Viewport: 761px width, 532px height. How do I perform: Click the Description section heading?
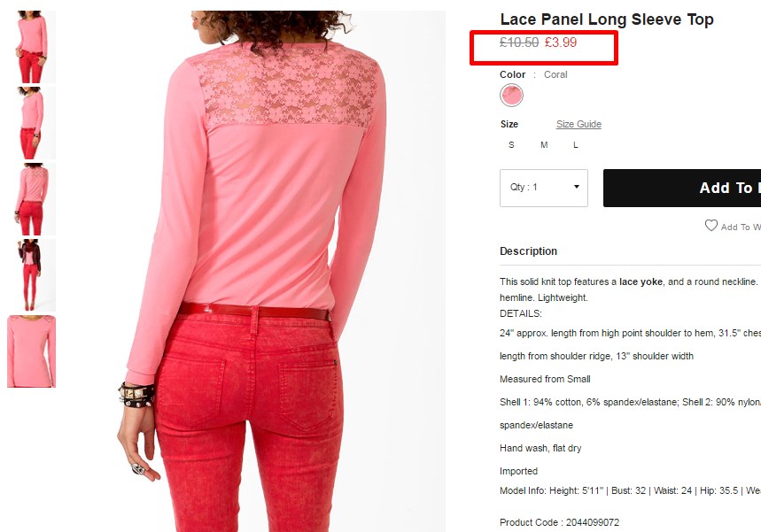529,251
